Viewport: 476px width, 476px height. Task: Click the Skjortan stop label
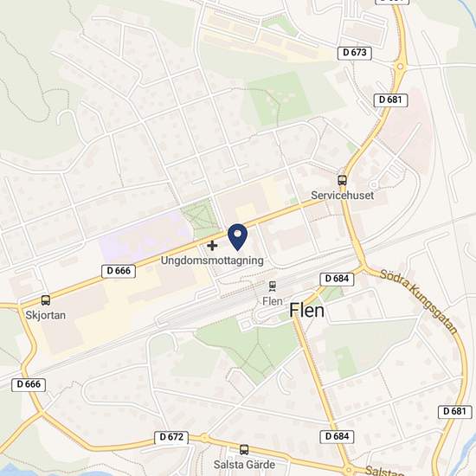point(46,315)
